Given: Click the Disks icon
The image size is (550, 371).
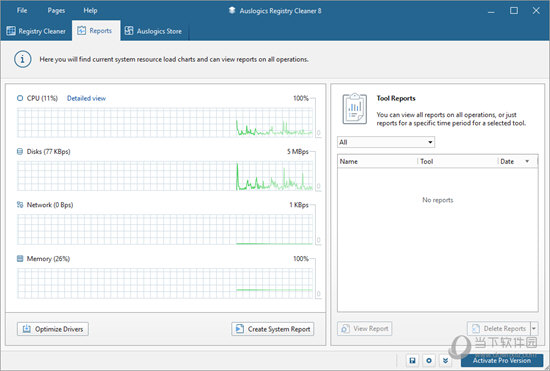Looking at the screenshot, I should pyautogui.click(x=20, y=151).
